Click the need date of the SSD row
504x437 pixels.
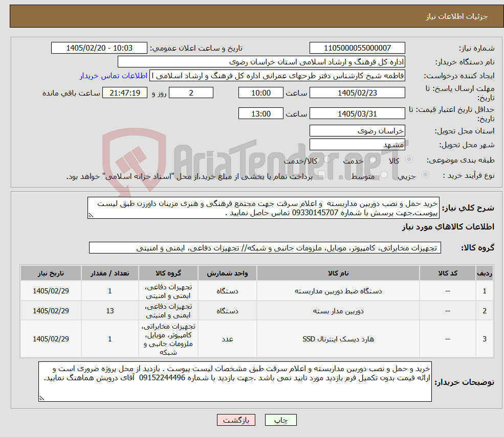point(51,339)
